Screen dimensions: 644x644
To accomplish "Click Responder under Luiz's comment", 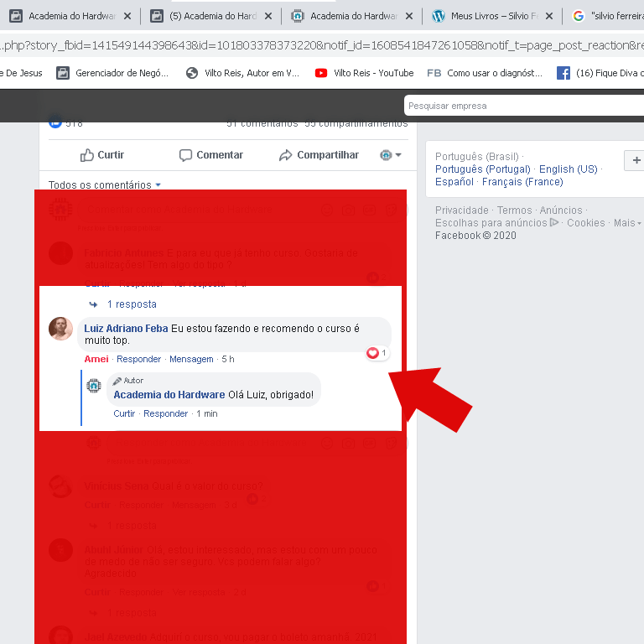I will (139, 359).
